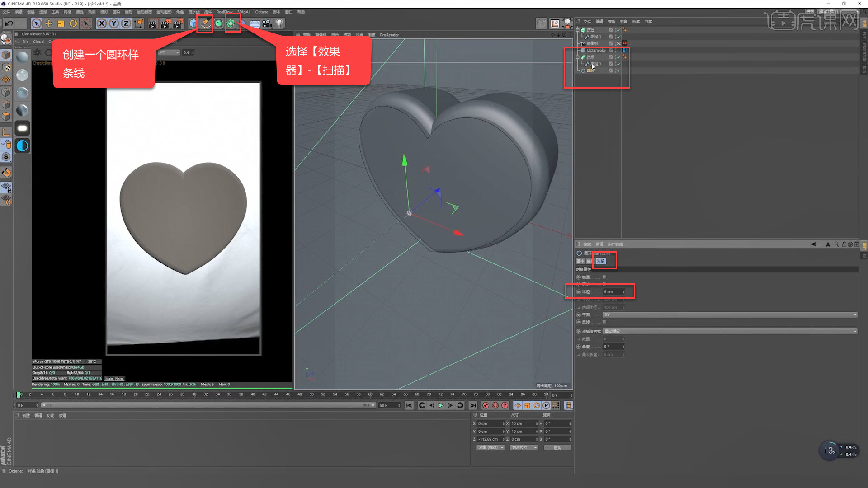Click the Live Viewer settings gear icon
Screen dimensions: 868x488
(x=38, y=52)
